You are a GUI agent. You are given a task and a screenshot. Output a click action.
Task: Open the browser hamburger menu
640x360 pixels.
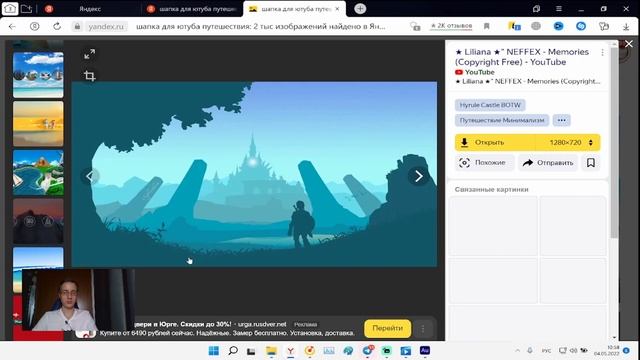559,9
